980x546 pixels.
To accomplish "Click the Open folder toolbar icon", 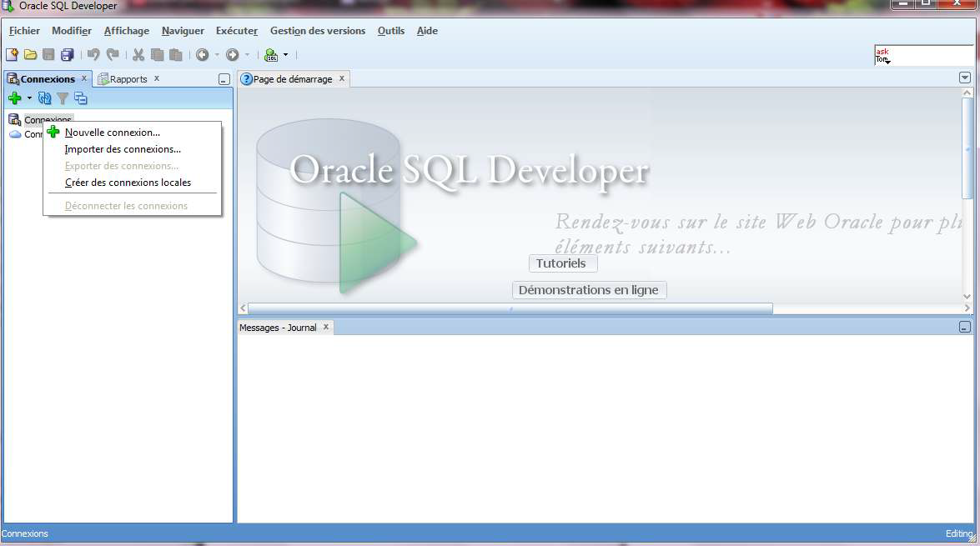I will pos(30,55).
